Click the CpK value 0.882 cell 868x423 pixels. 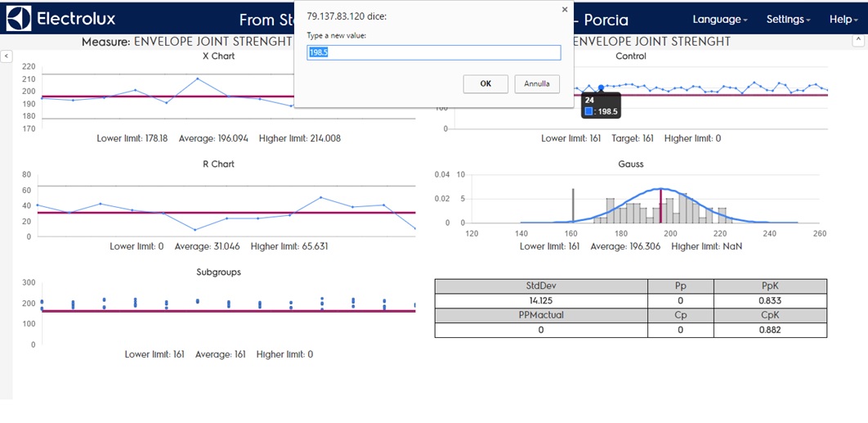click(769, 330)
